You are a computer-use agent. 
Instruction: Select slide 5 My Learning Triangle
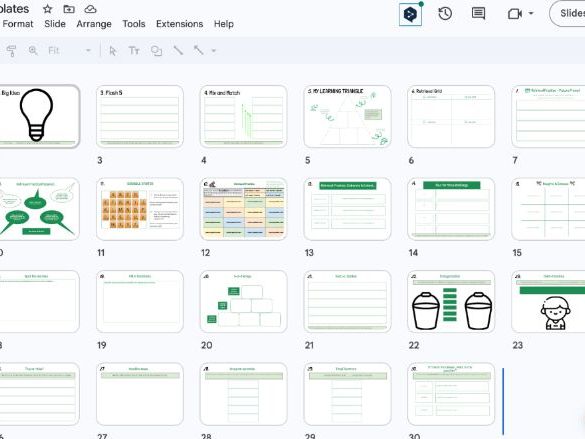click(x=347, y=116)
